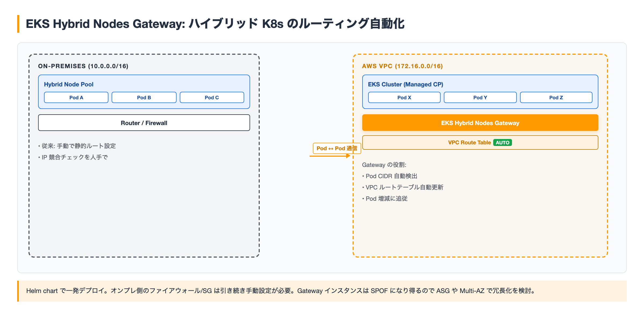Image resolution: width=644 pixels, height=322 pixels.
Task: Click the Pod C box
Action: [x=212, y=97]
